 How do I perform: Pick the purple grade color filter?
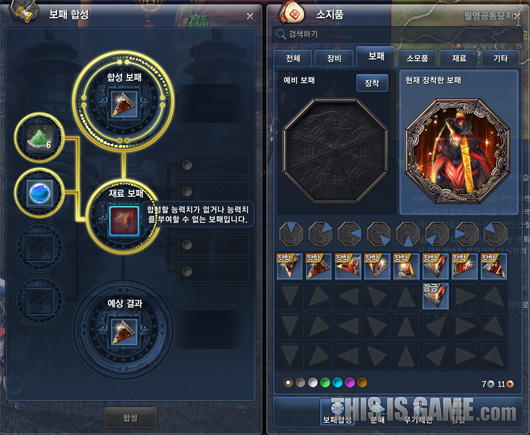tap(350, 383)
